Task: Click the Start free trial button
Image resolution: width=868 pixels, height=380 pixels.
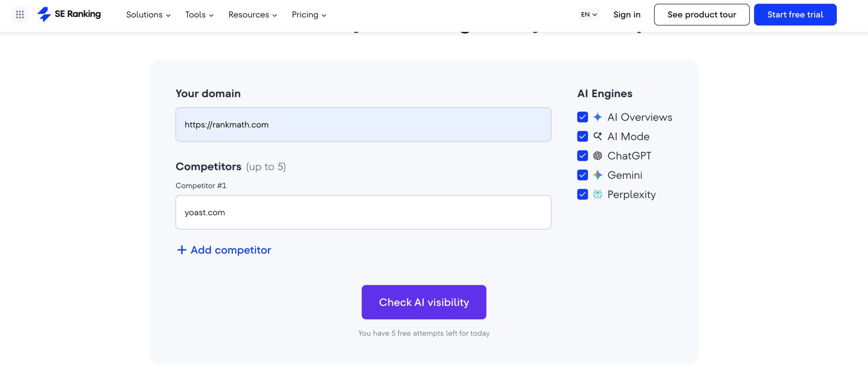Action: coord(795,15)
